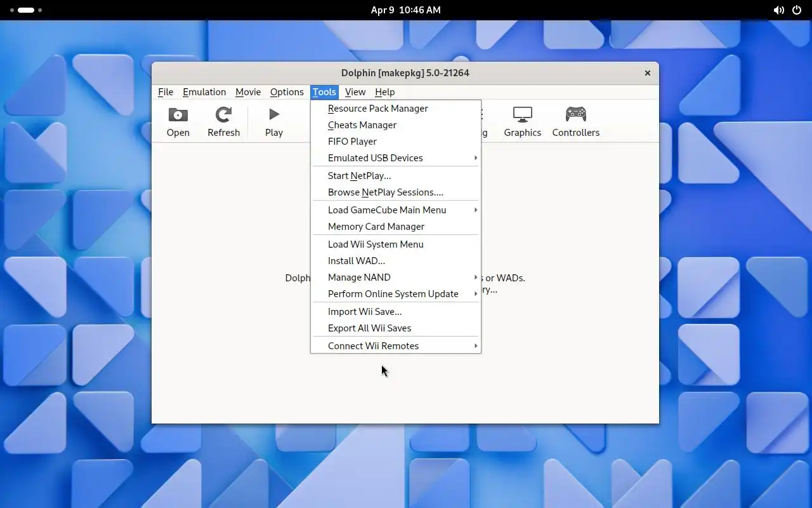
Task: Open the View menu
Action: (355, 92)
